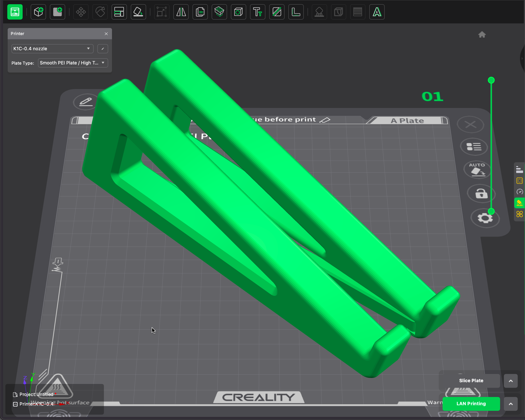Open the plate object list icon
Image resolution: width=525 pixels, height=420 pixels.
[474, 147]
